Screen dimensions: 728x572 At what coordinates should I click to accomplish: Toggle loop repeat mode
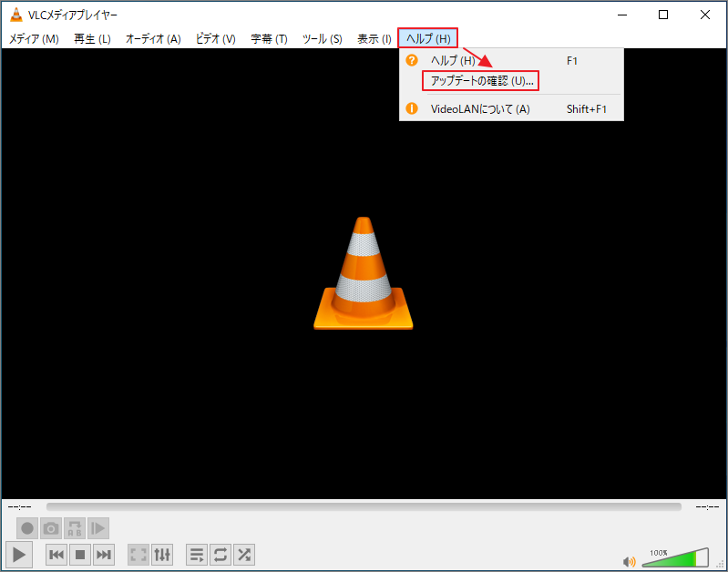(220, 555)
